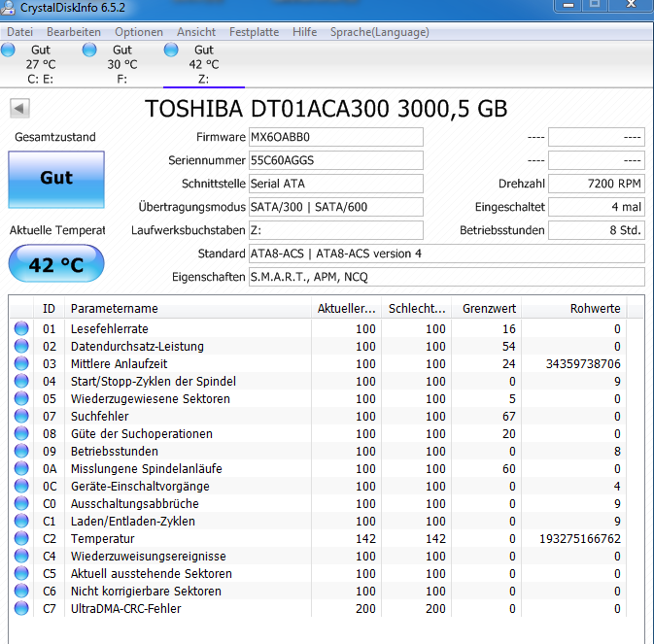
Task: Open the Datei menu
Action: tap(19, 32)
